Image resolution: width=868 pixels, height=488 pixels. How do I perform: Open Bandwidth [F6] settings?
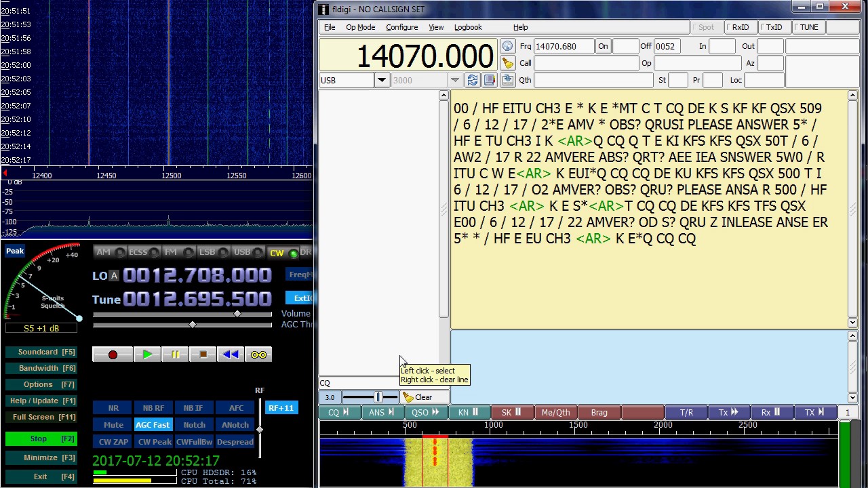pos(41,368)
